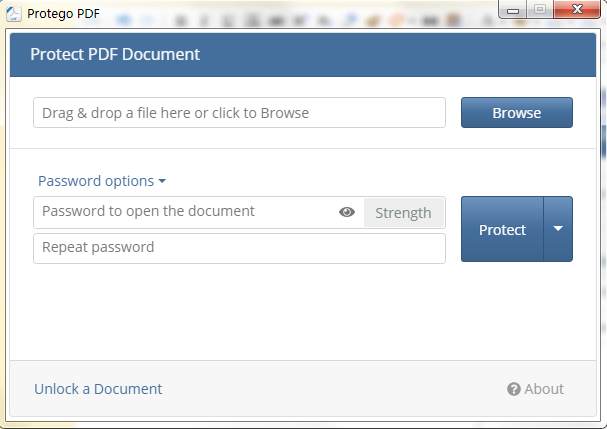
Task: Click the Protect PDF Document header
Action: [x=115, y=54]
